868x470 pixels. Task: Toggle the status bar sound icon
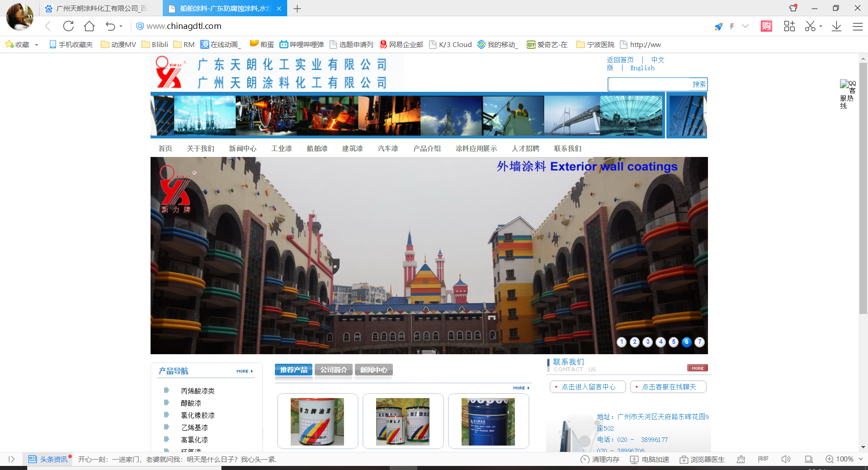coord(786,459)
